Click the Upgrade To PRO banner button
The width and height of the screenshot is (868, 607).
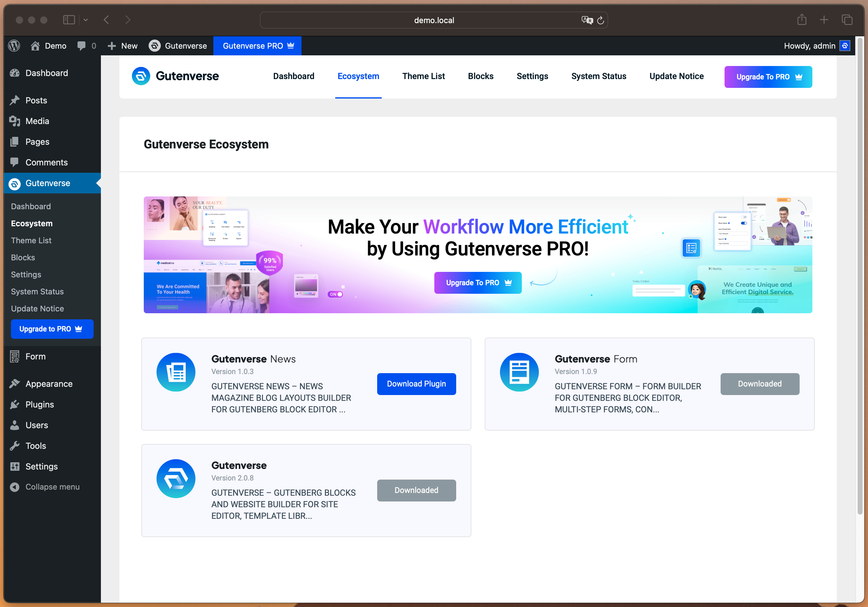(x=478, y=283)
